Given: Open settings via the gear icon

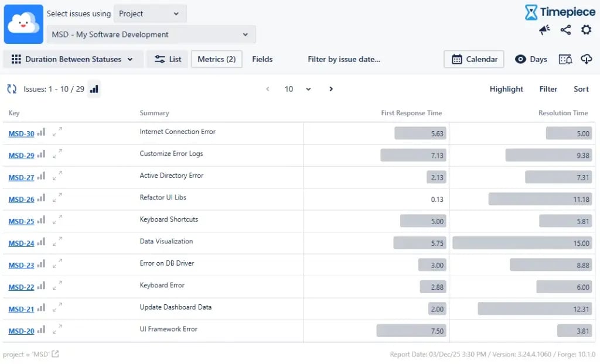Looking at the screenshot, I should (586, 30).
